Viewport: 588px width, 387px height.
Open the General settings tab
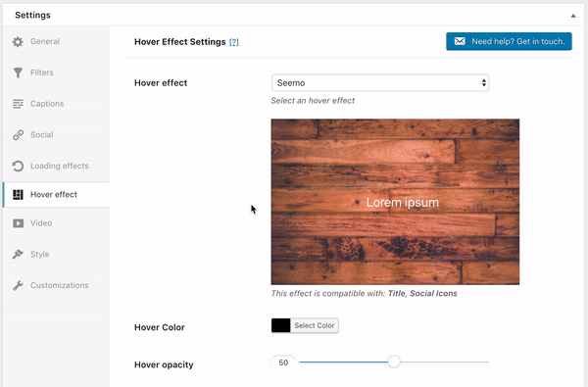pos(56,41)
